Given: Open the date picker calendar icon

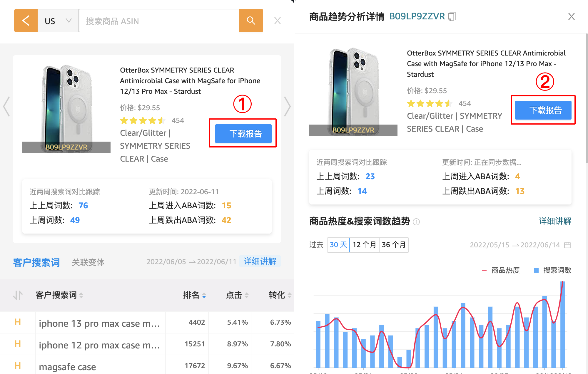Looking at the screenshot, I should [568, 245].
